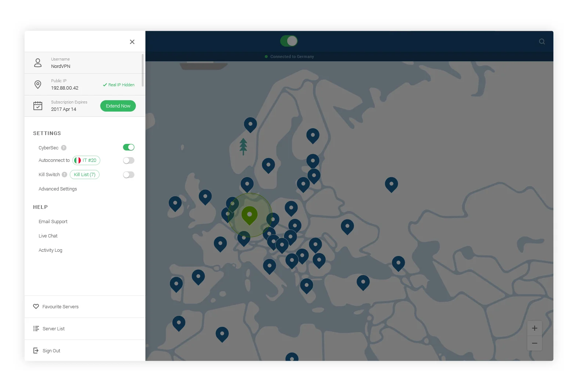578x392 pixels.
Task: Zoom out the map with minus button
Action: (x=535, y=343)
